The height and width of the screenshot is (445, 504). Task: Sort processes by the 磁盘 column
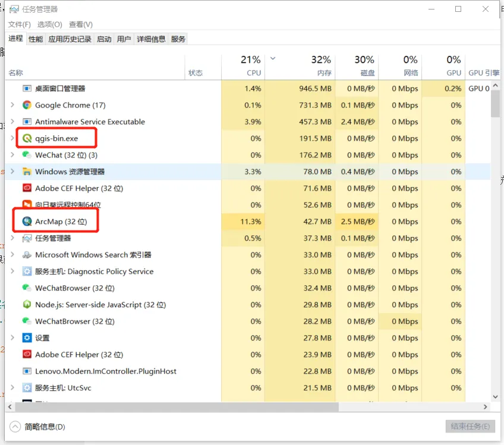(x=357, y=67)
